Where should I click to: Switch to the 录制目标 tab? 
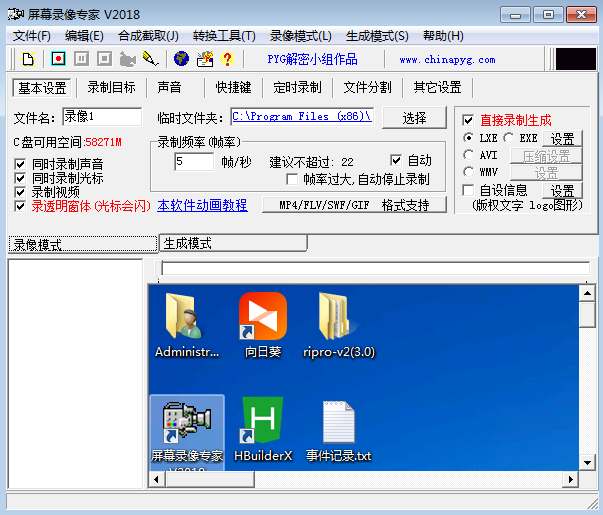coord(111,88)
